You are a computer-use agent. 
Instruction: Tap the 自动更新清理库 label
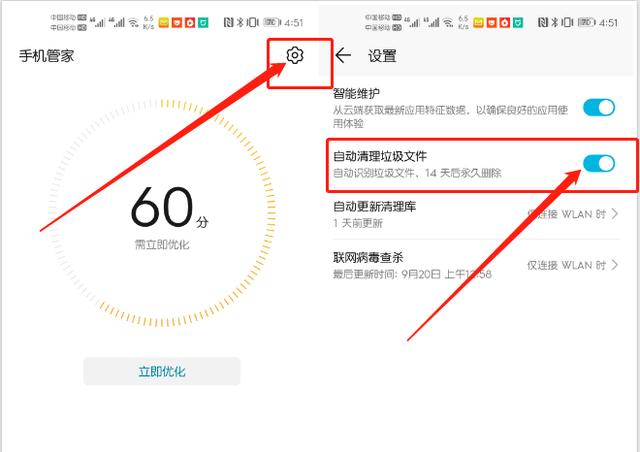pyautogui.click(x=374, y=207)
